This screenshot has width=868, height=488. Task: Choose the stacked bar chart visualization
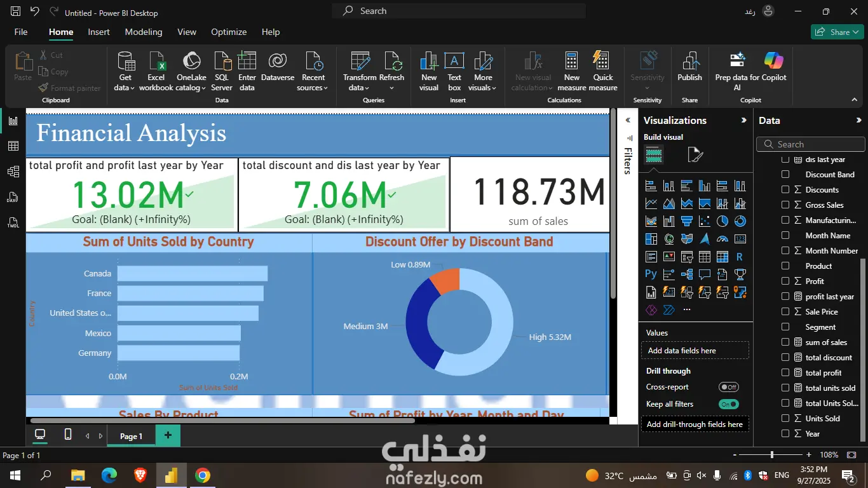point(650,185)
